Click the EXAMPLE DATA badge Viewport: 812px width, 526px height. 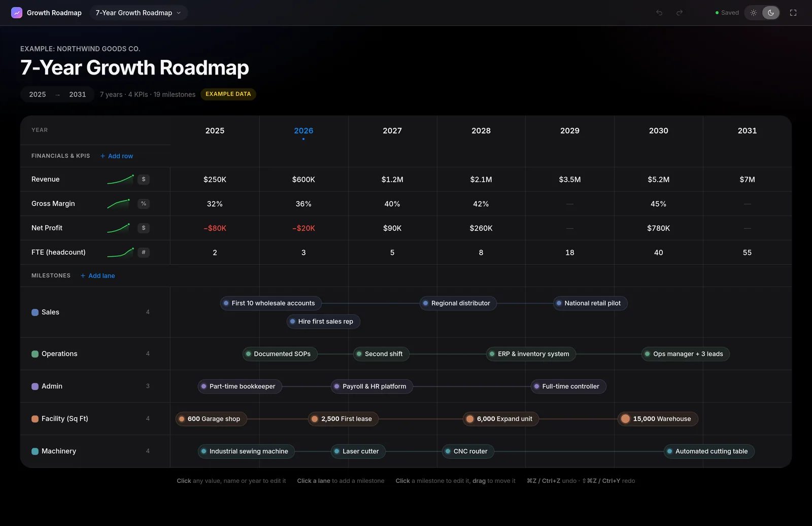click(228, 94)
